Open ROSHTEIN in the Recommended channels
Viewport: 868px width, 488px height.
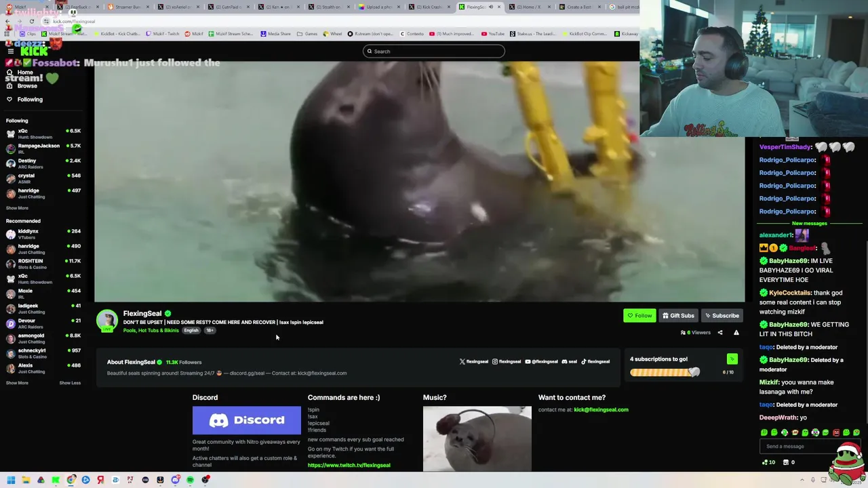pyautogui.click(x=43, y=264)
